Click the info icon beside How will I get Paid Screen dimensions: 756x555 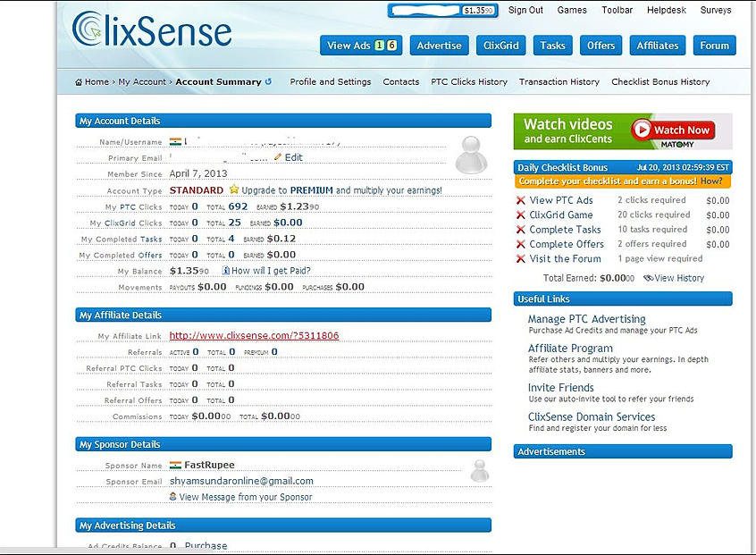(x=225, y=271)
